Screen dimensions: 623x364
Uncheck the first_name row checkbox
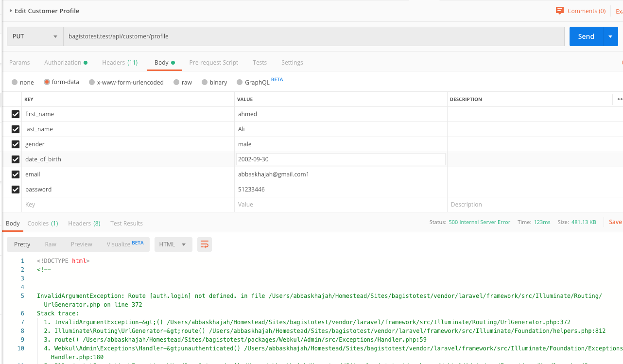tap(16, 114)
